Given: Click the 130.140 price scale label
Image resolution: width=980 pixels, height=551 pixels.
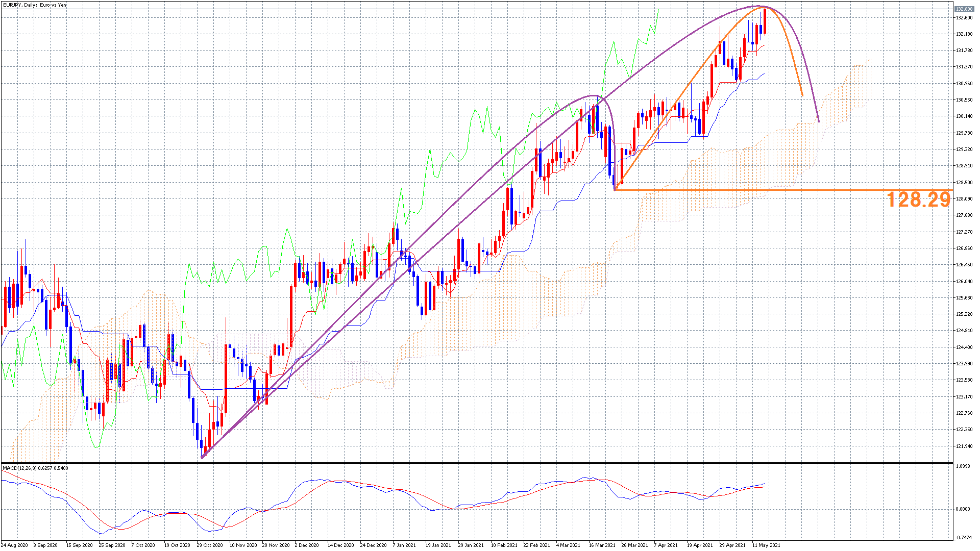Looking at the screenshot, I should click(964, 116).
